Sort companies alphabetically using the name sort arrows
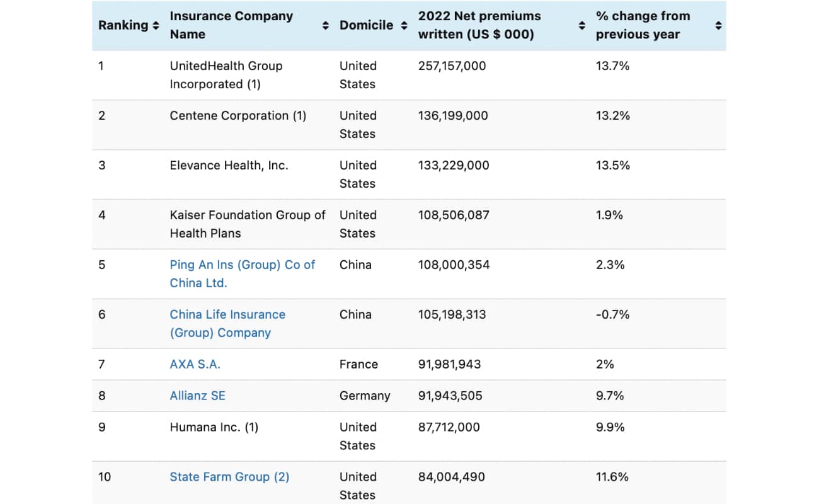This screenshot has height=504, width=819. pyautogui.click(x=326, y=25)
